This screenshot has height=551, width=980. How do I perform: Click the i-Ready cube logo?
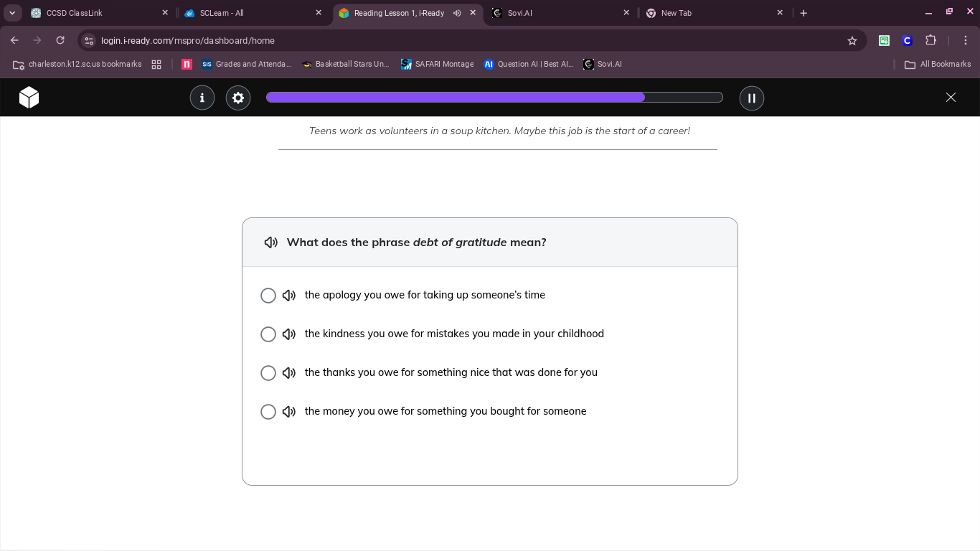coord(29,98)
